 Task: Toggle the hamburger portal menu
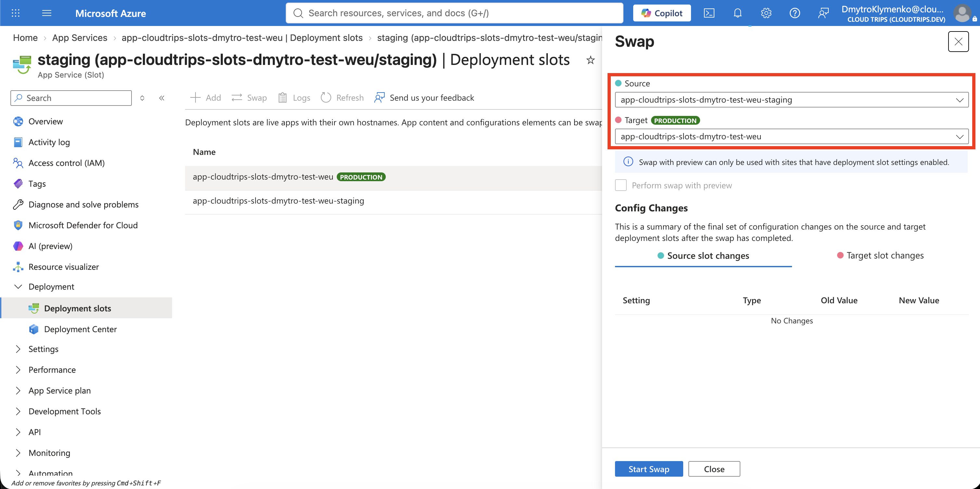pyautogui.click(x=46, y=13)
